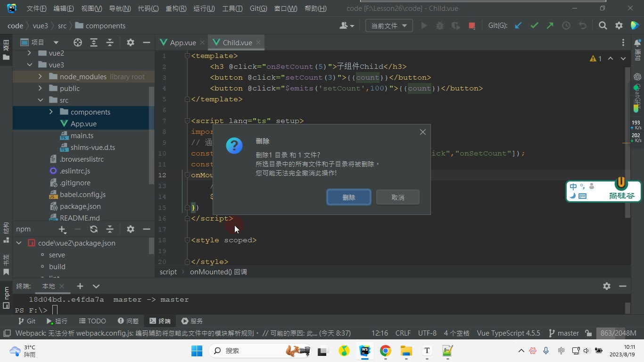Select the serve npm script
The width and height of the screenshot is (644, 362).
point(57,255)
